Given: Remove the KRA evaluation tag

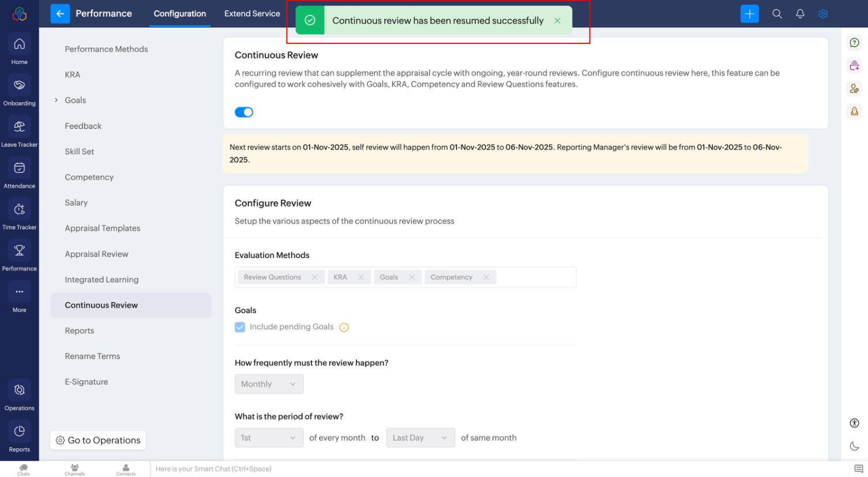Looking at the screenshot, I should click(x=361, y=277).
